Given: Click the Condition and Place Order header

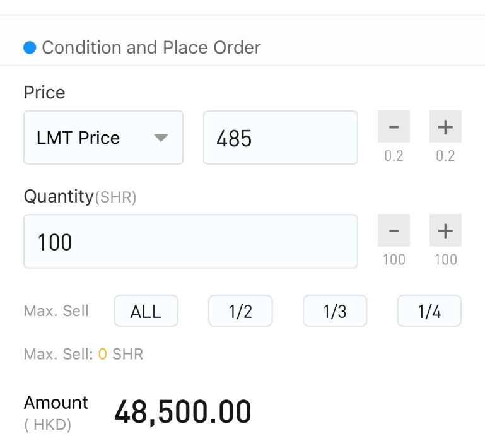Looking at the screenshot, I should [x=151, y=48].
